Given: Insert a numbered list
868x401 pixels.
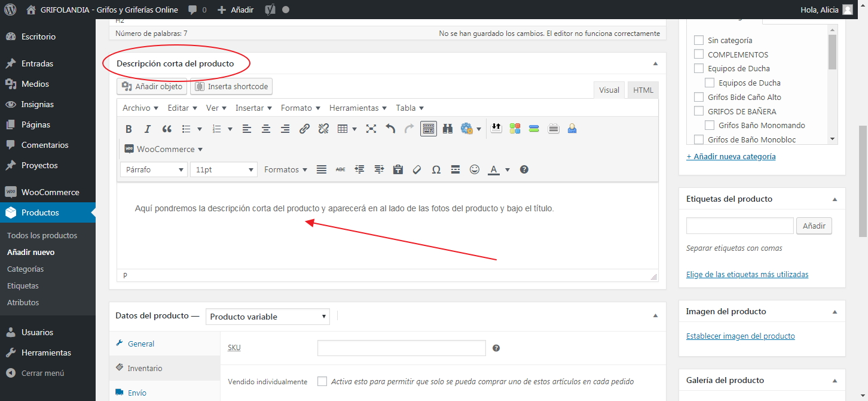Looking at the screenshot, I should click(x=218, y=129).
